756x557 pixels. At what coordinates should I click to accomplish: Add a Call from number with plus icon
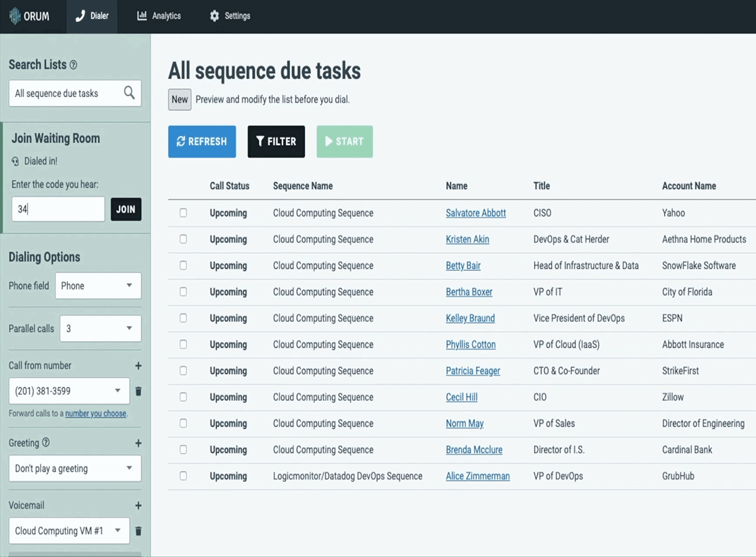point(138,366)
